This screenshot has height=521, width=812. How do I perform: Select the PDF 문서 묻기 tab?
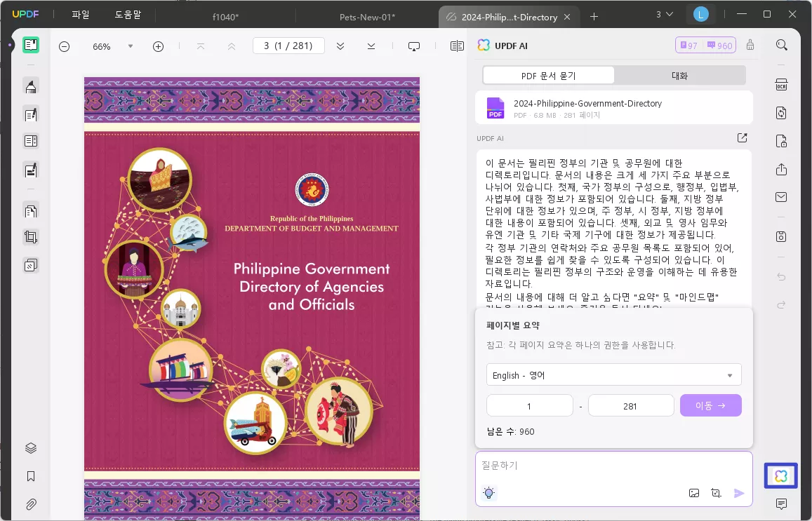coord(548,76)
